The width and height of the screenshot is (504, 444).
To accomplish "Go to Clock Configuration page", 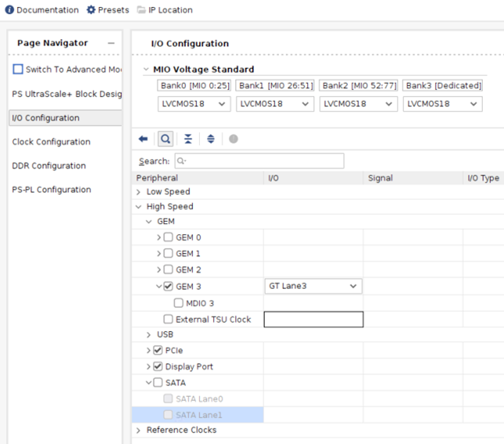I will [x=51, y=142].
